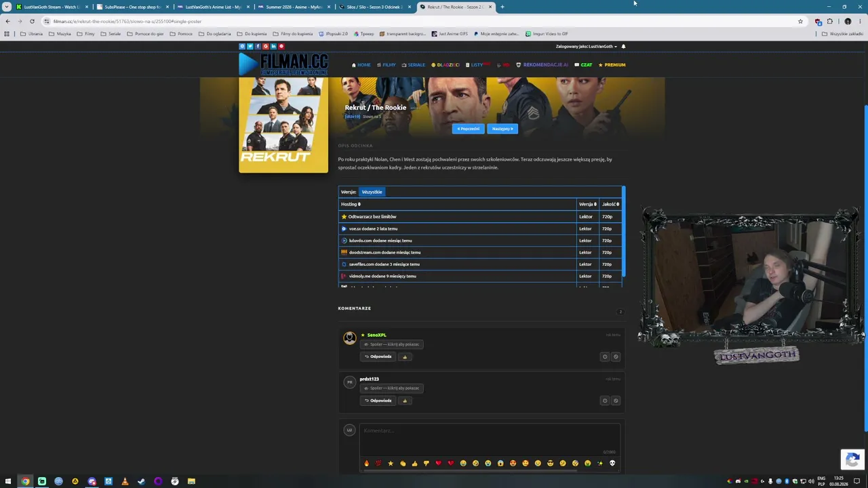Click the Twitter social icon in header
Viewport: 868px width, 488px height.
[250, 46]
